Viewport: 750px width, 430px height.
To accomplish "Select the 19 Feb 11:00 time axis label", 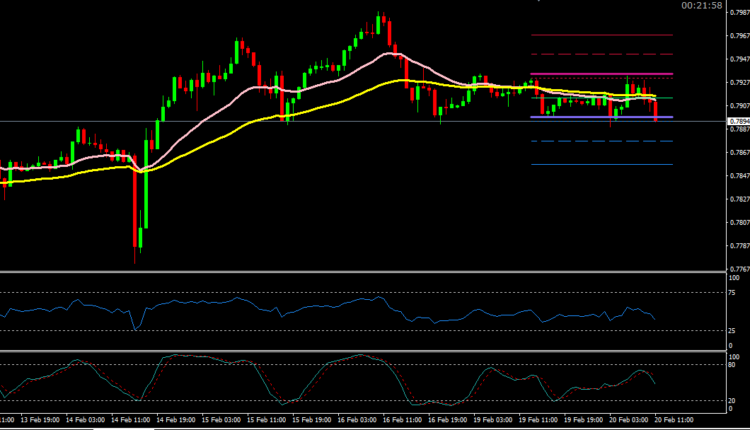I will [534, 420].
